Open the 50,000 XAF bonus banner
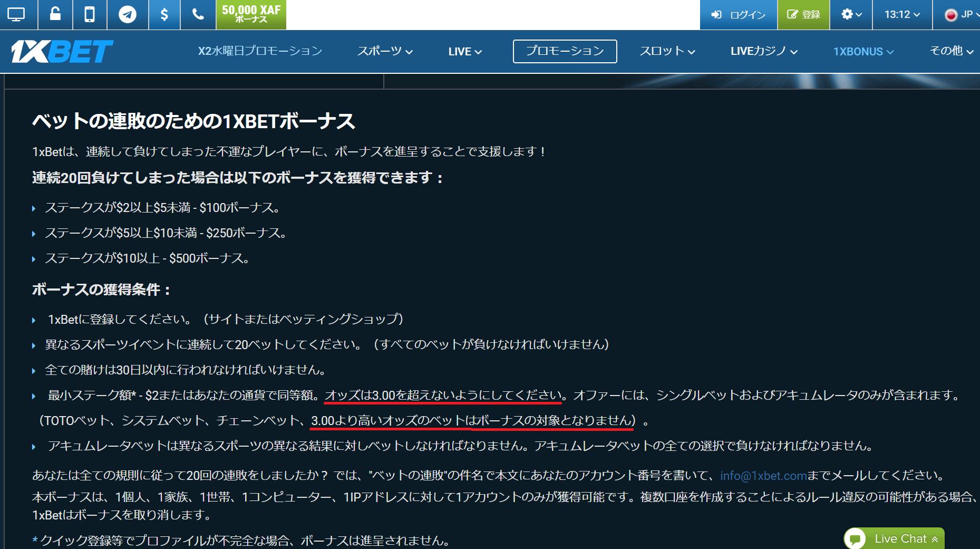The height and width of the screenshot is (549, 980). tap(251, 14)
